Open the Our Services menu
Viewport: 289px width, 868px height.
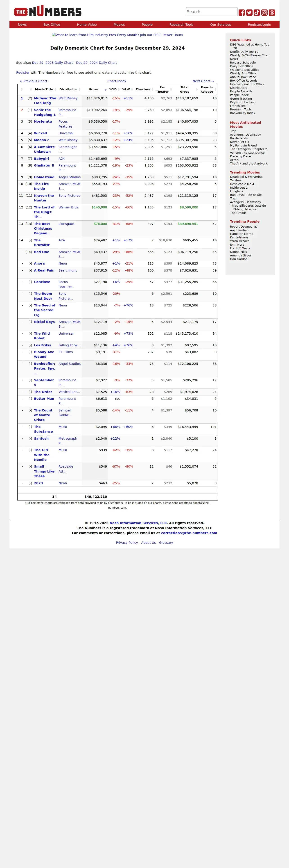point(221,25)
